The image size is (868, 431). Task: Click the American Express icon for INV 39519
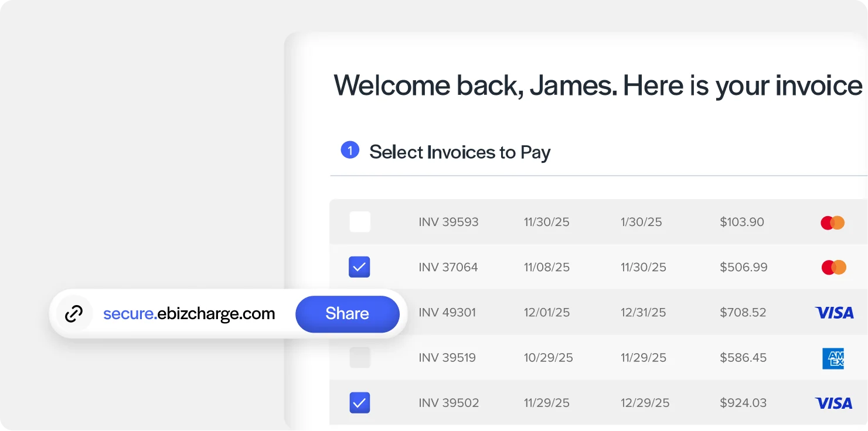[833, 358]
